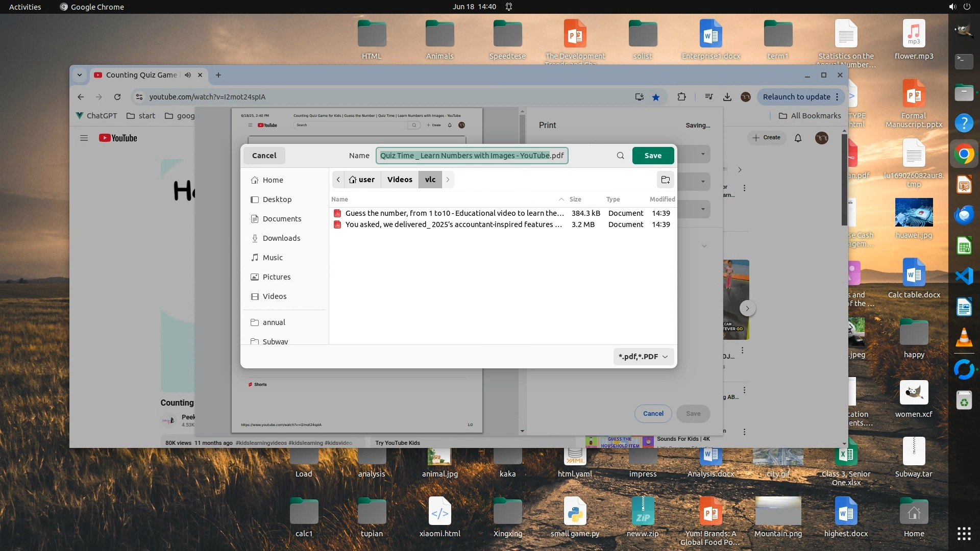Click the file Name text field

[472, 156]
